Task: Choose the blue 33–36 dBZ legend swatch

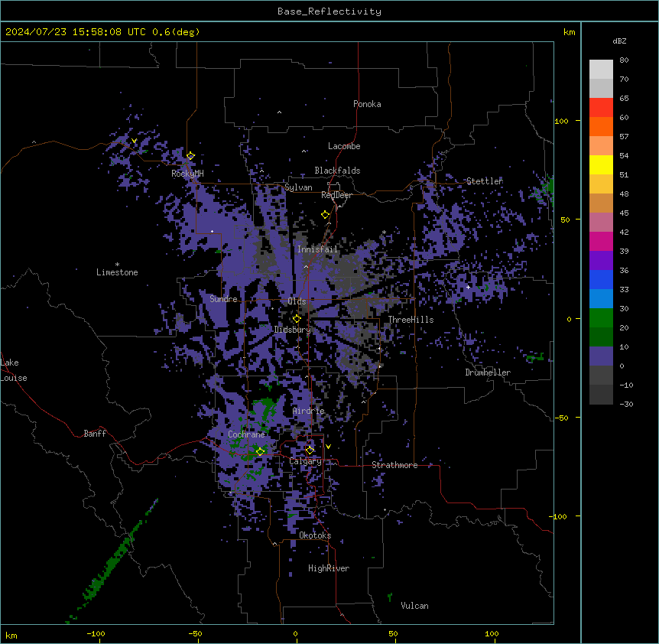Action: (601, 279)
